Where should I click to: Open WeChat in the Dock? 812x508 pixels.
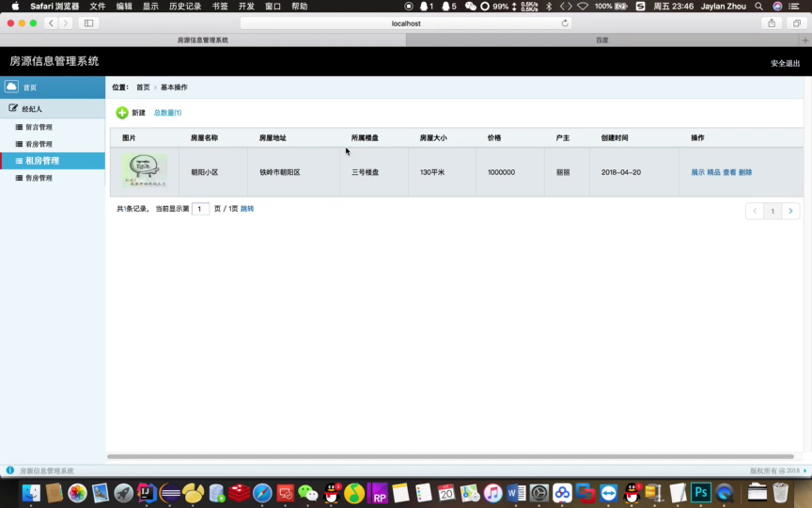(308, 493)
